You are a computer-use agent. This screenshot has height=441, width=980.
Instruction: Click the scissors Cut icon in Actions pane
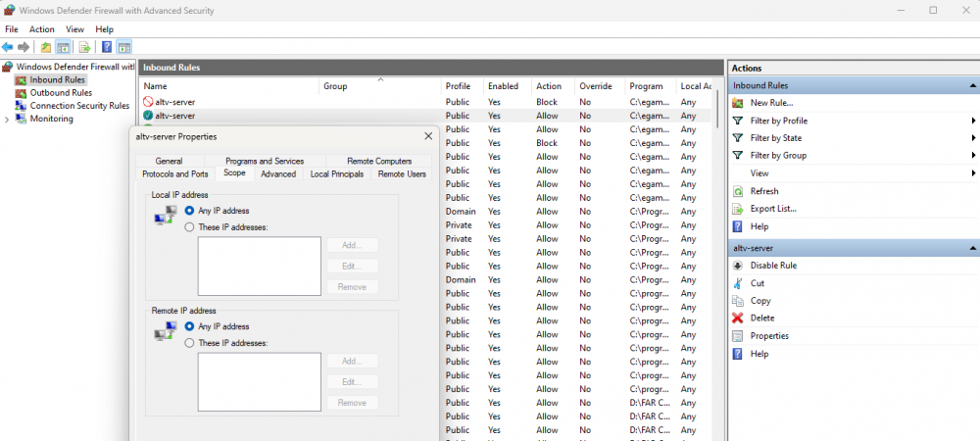738,283
